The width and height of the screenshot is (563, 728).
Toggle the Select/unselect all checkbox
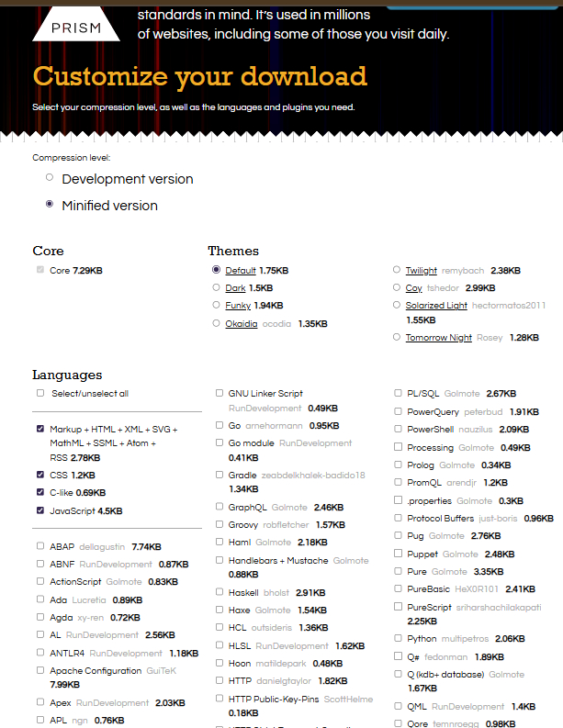(x=40, y=393)
